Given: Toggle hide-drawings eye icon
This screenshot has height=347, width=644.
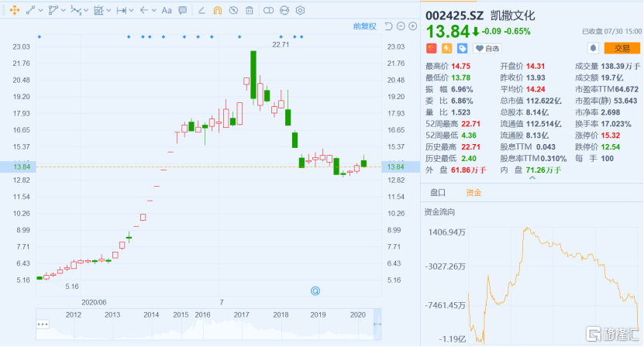Looking at the screenshot, I should (233, 10).
